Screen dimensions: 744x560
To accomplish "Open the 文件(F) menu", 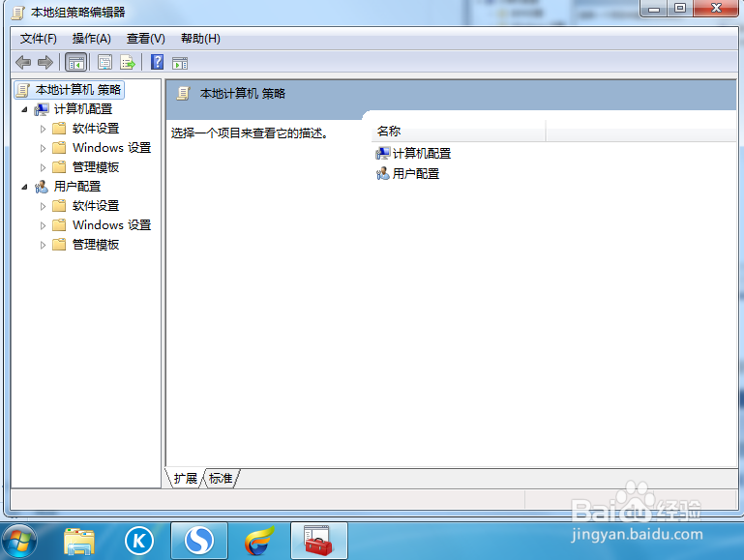I will (x=39, y=39).
